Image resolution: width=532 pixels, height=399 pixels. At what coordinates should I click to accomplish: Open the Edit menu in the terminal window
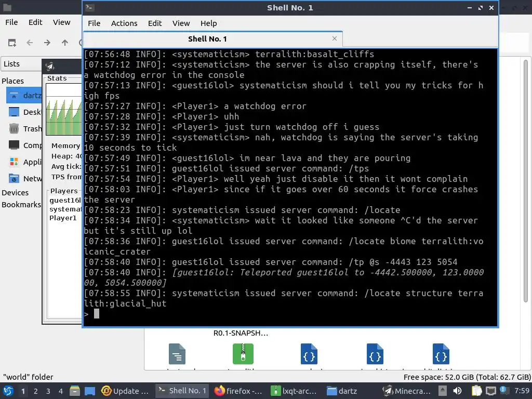tap(155, 23)
